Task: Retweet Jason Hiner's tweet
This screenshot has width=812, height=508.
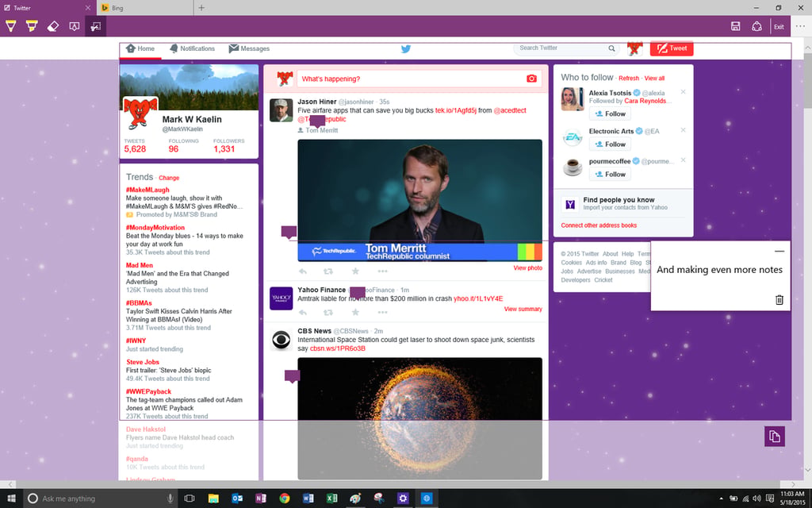Action: coord(328,271)
